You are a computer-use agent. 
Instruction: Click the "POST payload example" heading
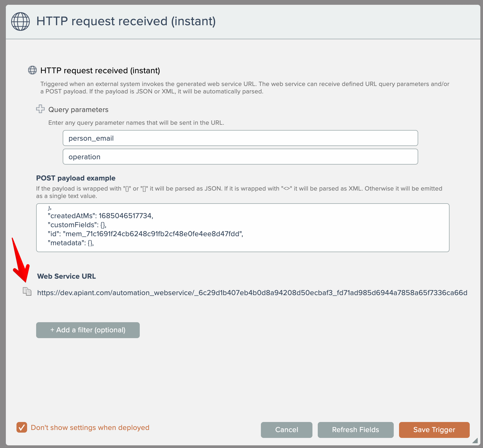point(76,178)
